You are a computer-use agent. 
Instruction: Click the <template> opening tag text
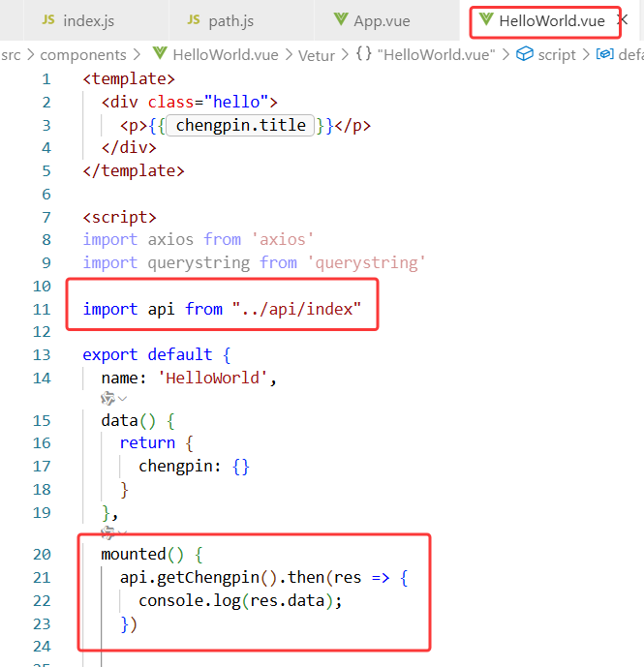129,79
